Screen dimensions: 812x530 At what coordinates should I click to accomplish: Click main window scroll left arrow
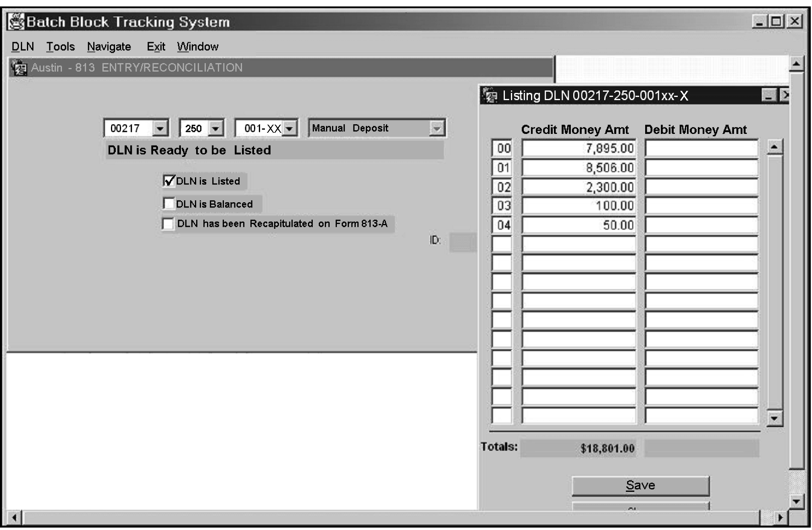pyautogui.click(x=14, y=518)
